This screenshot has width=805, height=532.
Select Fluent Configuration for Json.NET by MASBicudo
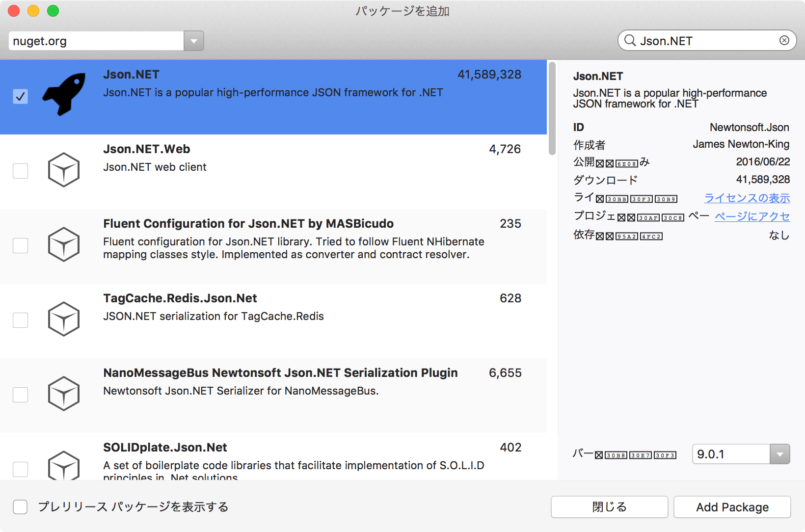(248, 223)
